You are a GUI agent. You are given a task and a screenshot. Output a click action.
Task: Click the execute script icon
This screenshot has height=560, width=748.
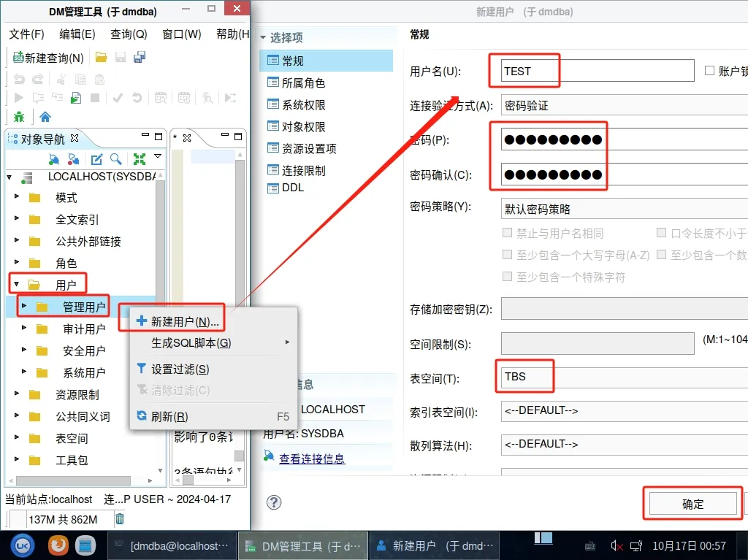tap(76, 98)
